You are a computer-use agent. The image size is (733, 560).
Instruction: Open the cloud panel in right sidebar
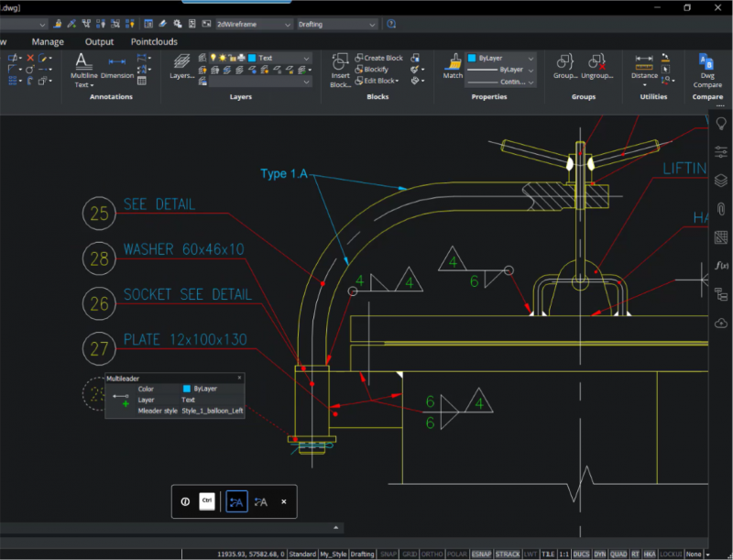click(720, 323)
